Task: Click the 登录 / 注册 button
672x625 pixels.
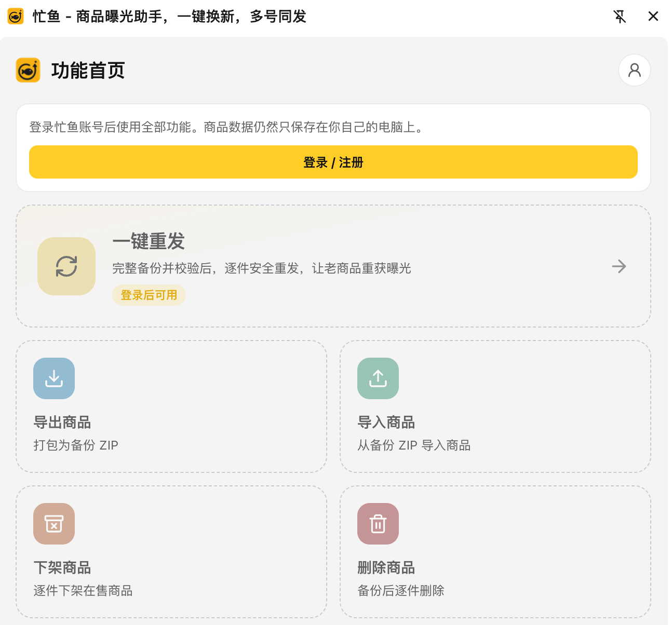Action: pyautogui.click(x=333, y=162)
